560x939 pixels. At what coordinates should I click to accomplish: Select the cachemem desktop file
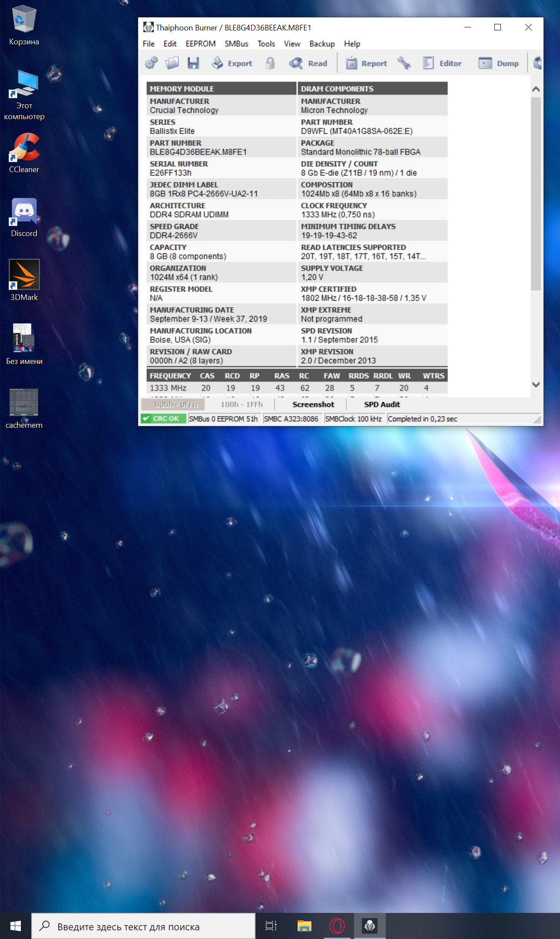coord(24,409)
